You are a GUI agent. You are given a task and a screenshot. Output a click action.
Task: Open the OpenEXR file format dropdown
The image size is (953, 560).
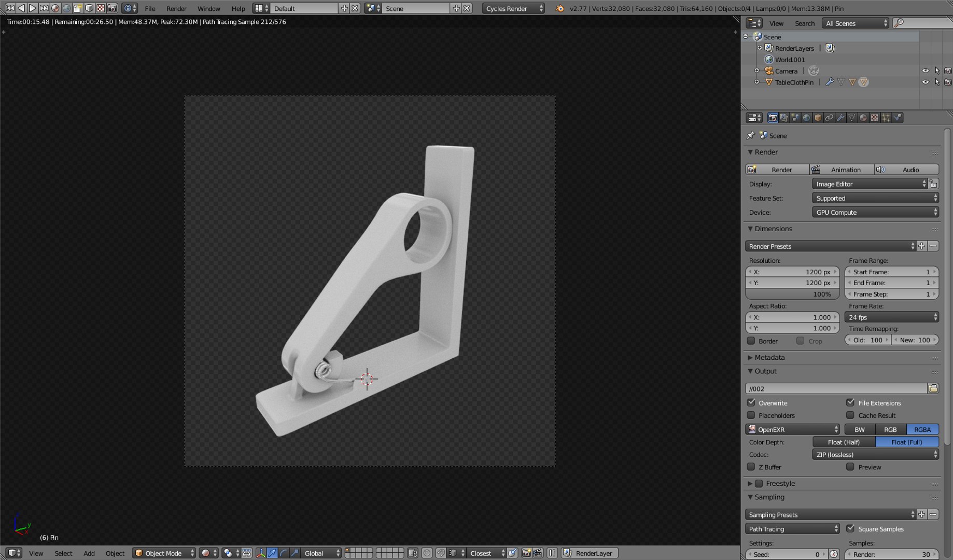click(x=792, y=429)
